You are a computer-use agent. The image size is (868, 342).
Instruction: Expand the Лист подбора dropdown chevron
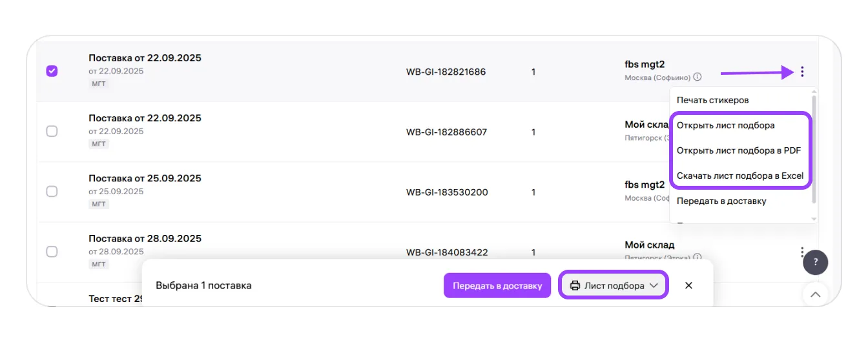point(654,285)
